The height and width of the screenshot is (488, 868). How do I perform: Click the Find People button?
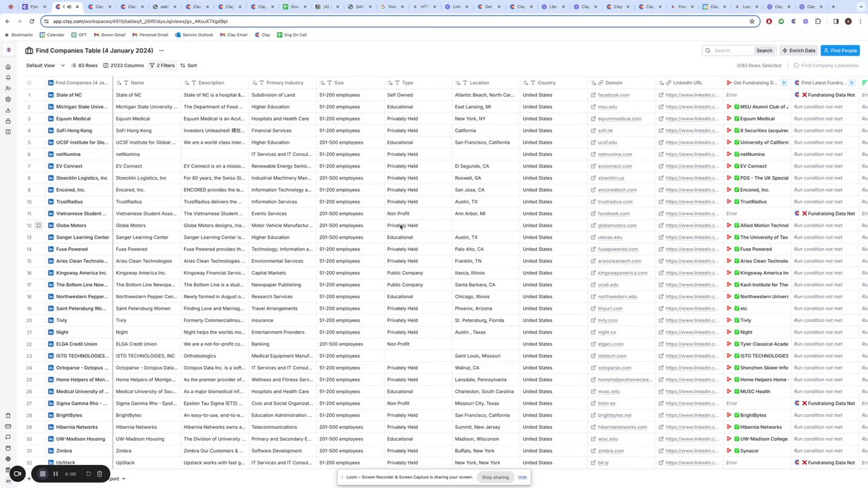coord(840,50)
